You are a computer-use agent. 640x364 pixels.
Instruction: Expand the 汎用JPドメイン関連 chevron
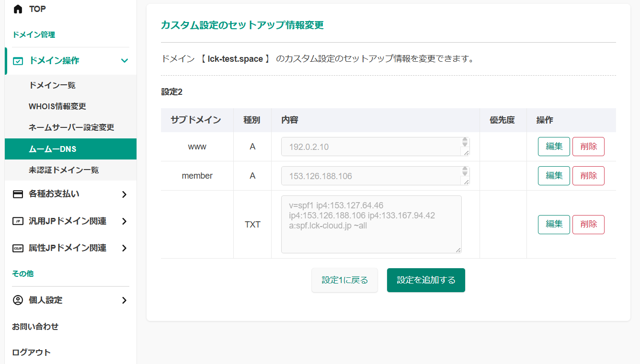click(x=125, y=221)
